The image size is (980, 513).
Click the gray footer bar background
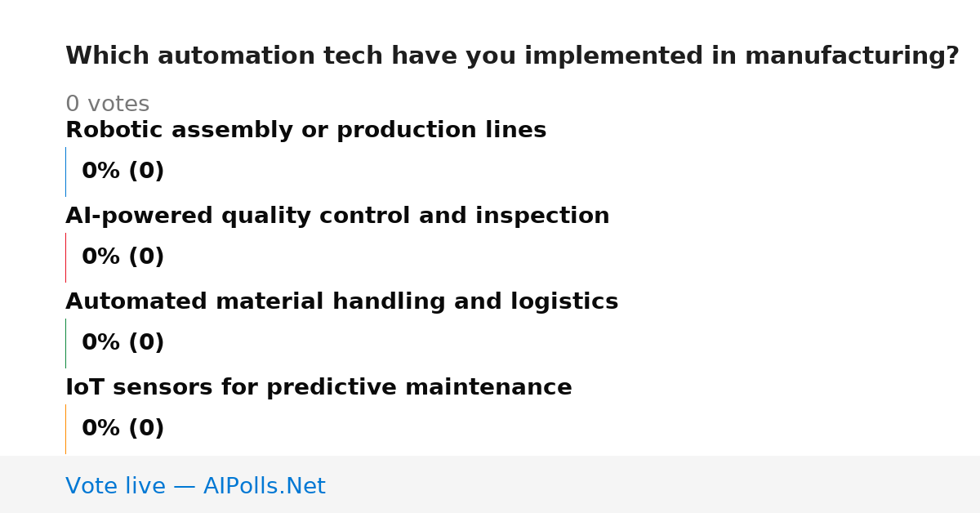[653, 484]
